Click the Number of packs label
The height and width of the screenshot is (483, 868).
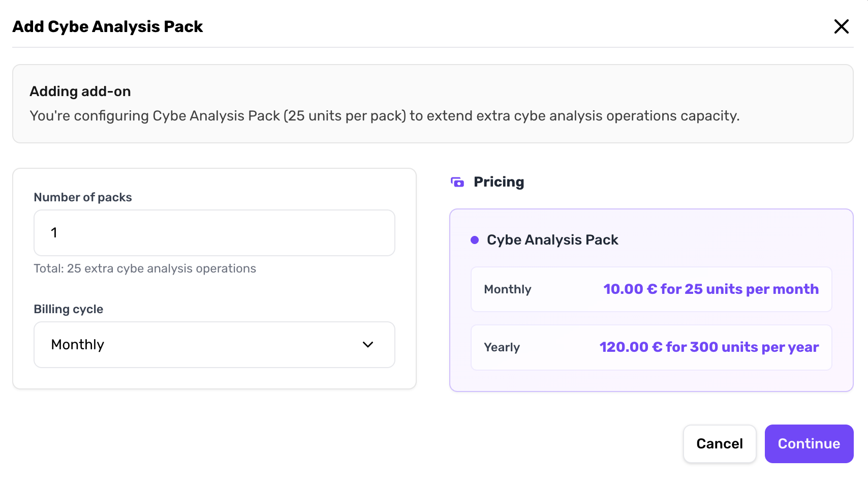[x=83, y=197]
